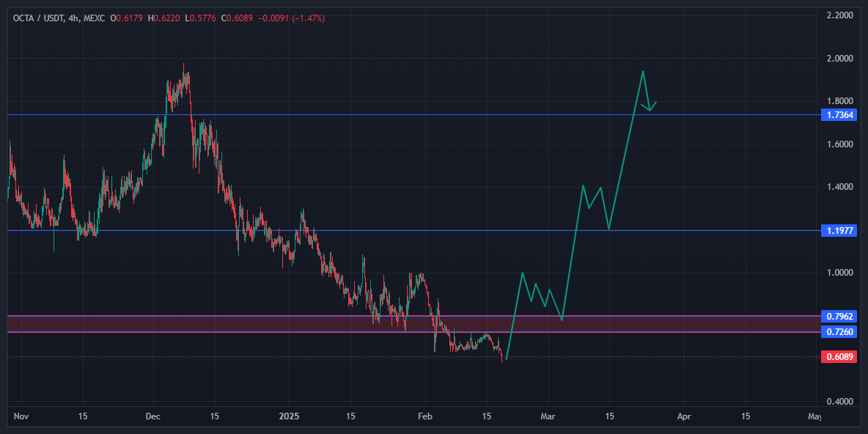Click the OCTA / USDT symbol title
Viewport: 868px width, 434px height.
(37, 18)
